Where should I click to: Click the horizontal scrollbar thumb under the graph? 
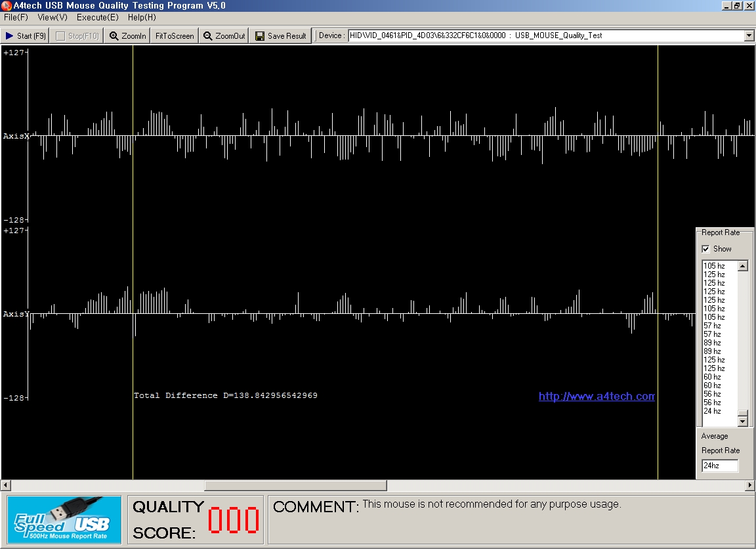295,485
